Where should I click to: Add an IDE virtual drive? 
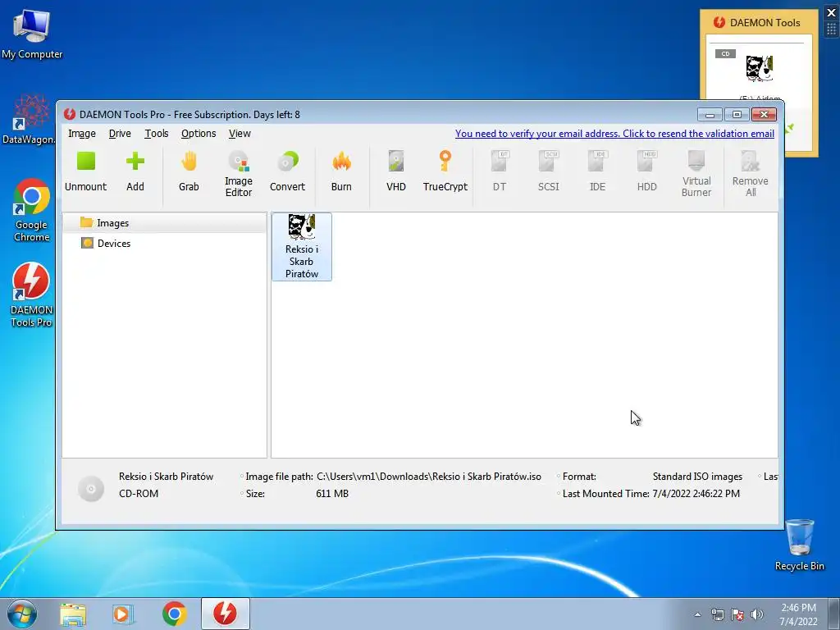[x=597, y=172]
